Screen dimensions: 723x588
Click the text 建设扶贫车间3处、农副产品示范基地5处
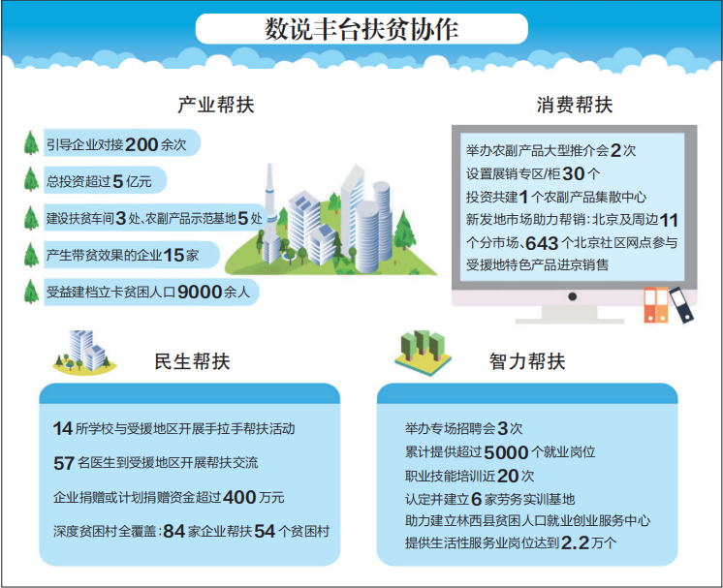click(x=154, y=218)
